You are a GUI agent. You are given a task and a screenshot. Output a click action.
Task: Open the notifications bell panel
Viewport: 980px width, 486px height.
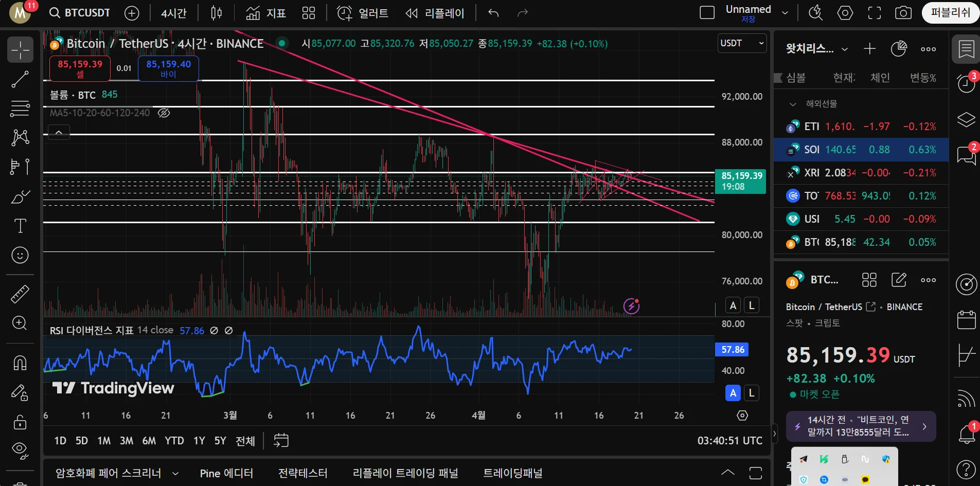pyautogui.click(x=966, y=435)
